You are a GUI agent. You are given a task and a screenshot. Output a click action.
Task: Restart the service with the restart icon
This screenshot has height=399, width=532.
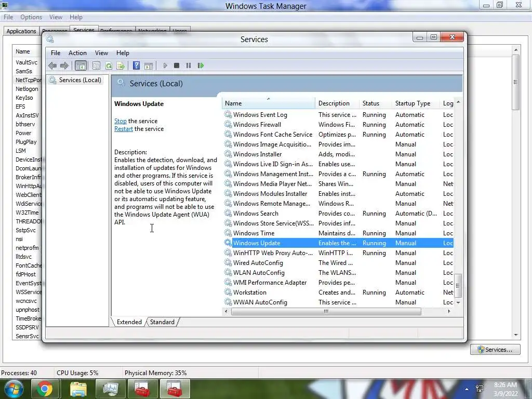(201, 65)
